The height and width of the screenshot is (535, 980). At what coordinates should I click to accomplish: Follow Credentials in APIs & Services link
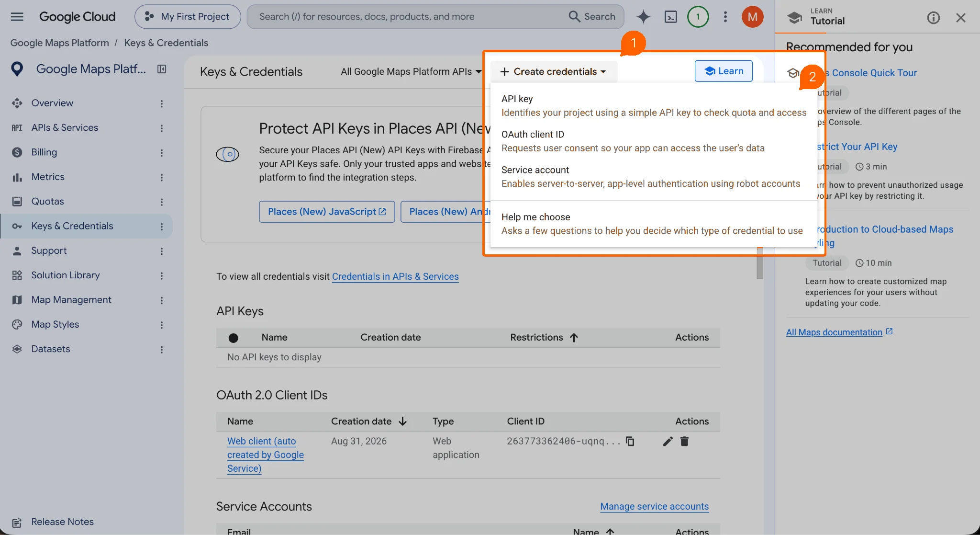pyautogui.click(x=395, y=276)
